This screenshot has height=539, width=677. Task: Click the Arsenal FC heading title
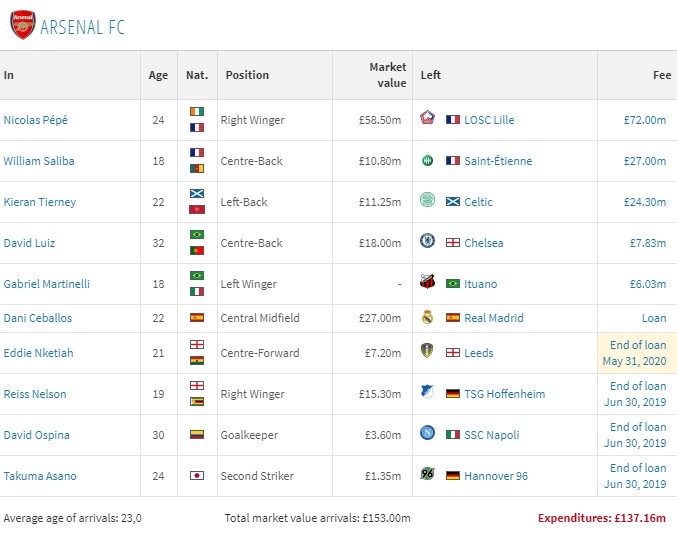(x=83, y=26)
